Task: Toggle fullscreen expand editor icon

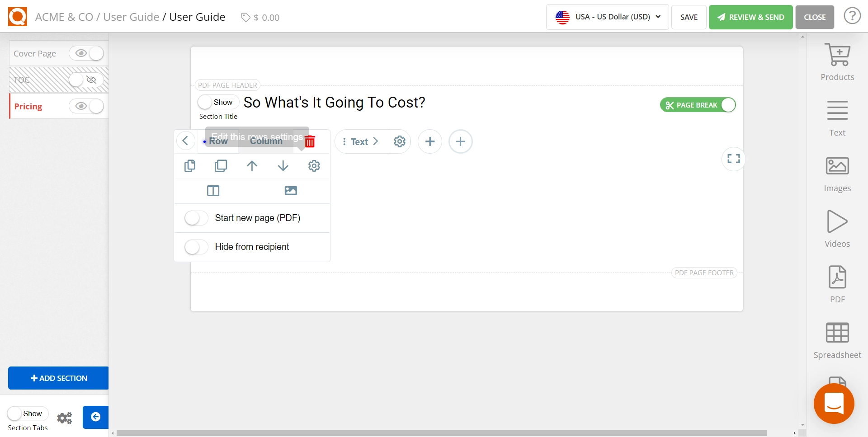Action: 733,159
